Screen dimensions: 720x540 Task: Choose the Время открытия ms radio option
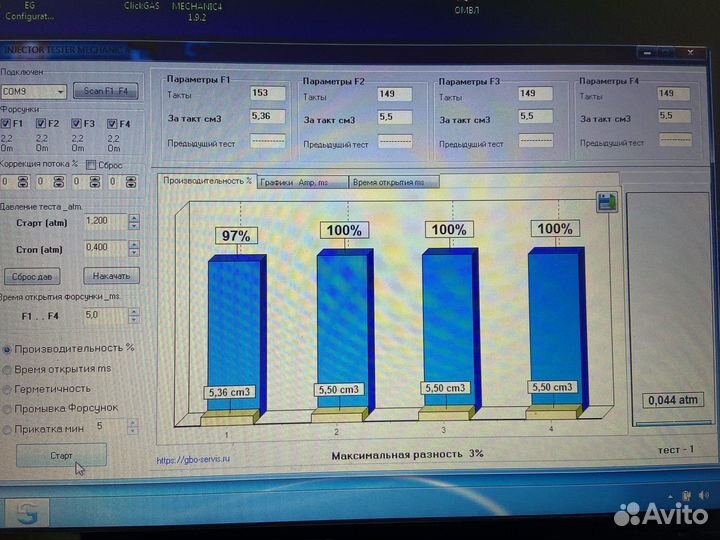[8, 369]
